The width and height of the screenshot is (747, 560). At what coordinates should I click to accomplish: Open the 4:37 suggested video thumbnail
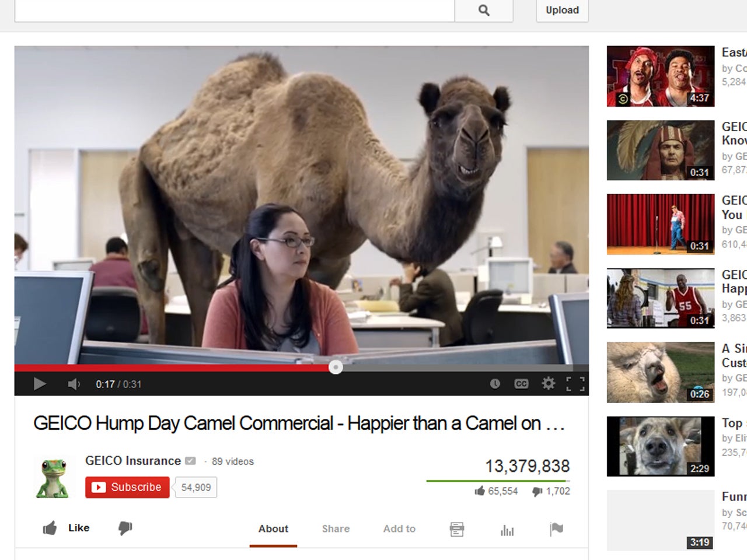click(661, 76)
